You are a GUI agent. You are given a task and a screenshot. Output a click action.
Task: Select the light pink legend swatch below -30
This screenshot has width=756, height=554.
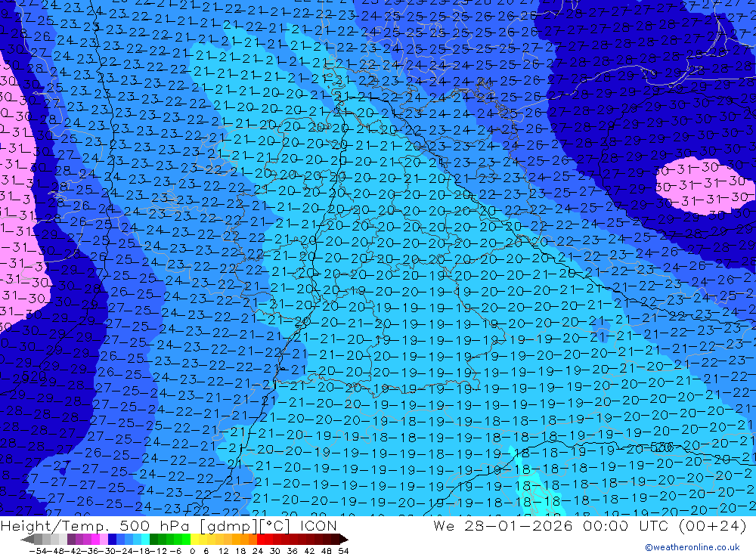(x=104, y=539)
